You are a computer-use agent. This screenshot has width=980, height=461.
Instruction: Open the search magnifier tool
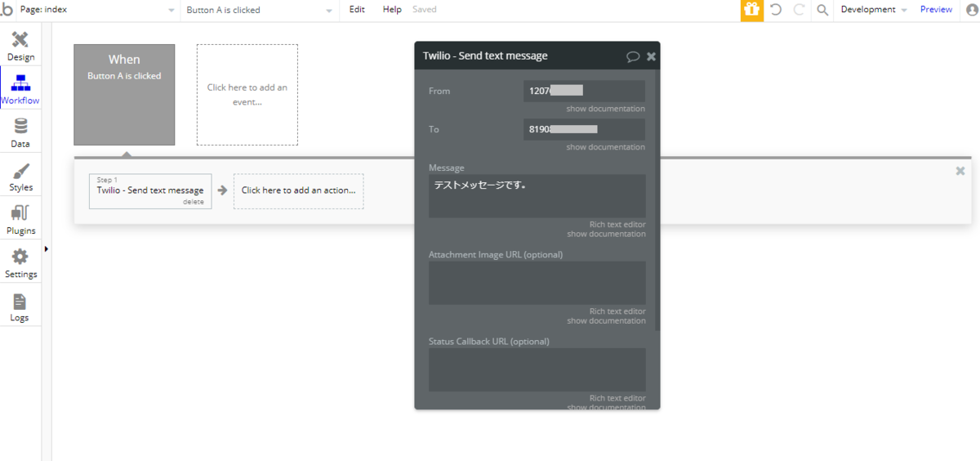pos(822,10)
